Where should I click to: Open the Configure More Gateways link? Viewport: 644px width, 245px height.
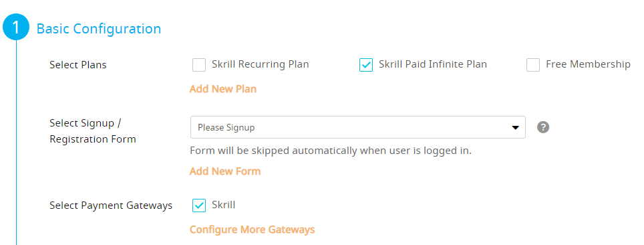click(252, 230)
